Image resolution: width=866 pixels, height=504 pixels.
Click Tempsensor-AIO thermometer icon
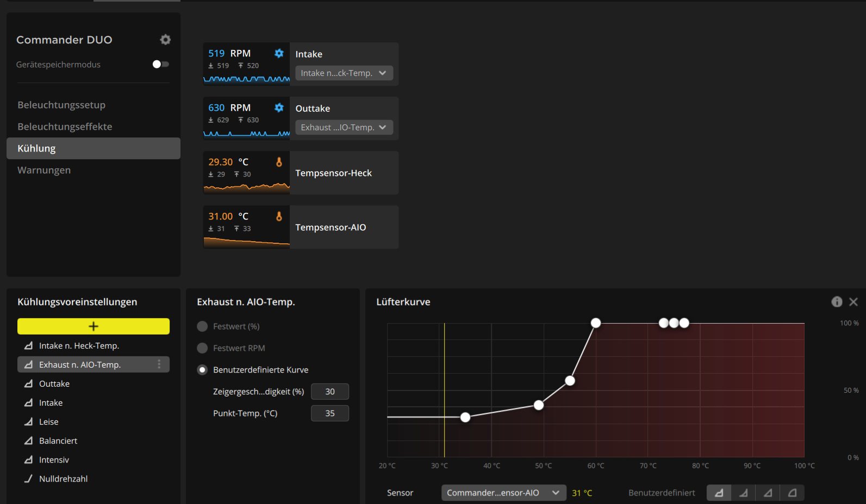(x=279, y=216)
